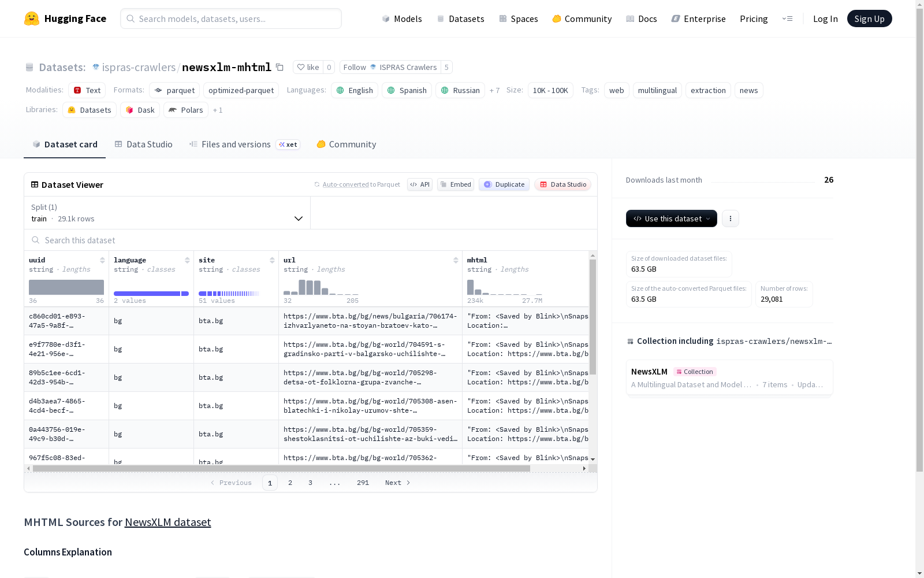The image size is (924, 578).
Task: Show the 1 more library
Action: pos(218,110)
